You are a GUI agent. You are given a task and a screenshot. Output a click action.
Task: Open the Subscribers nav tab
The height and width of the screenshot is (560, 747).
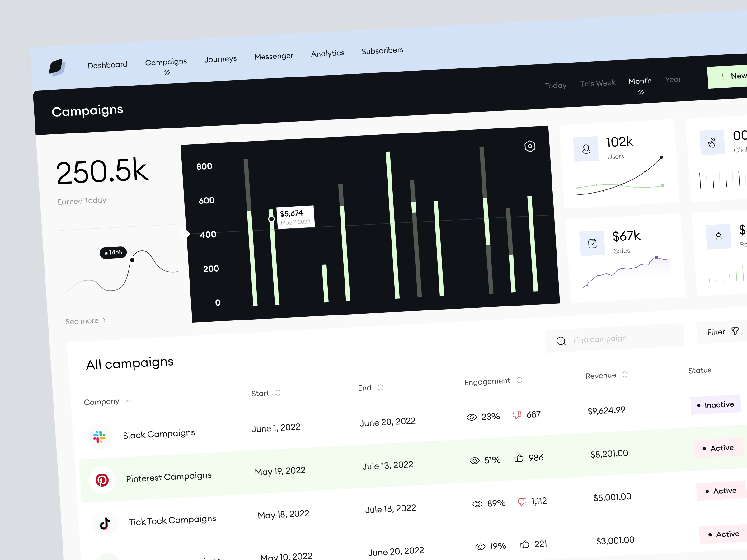pos(382,51)
